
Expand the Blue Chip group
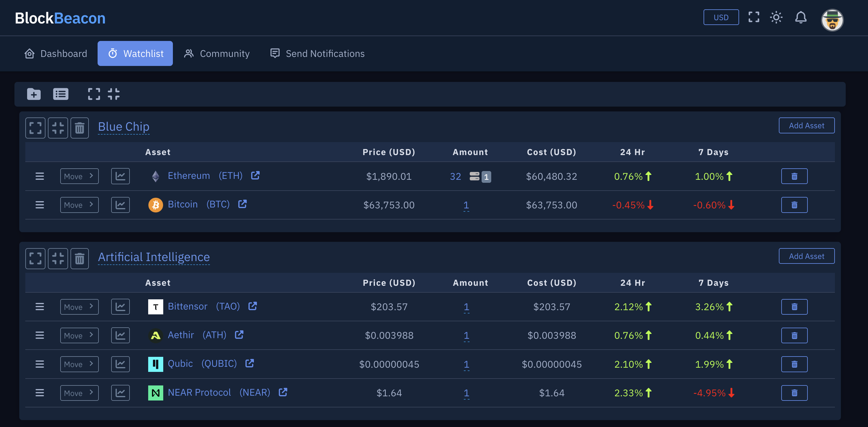[35, 128]
